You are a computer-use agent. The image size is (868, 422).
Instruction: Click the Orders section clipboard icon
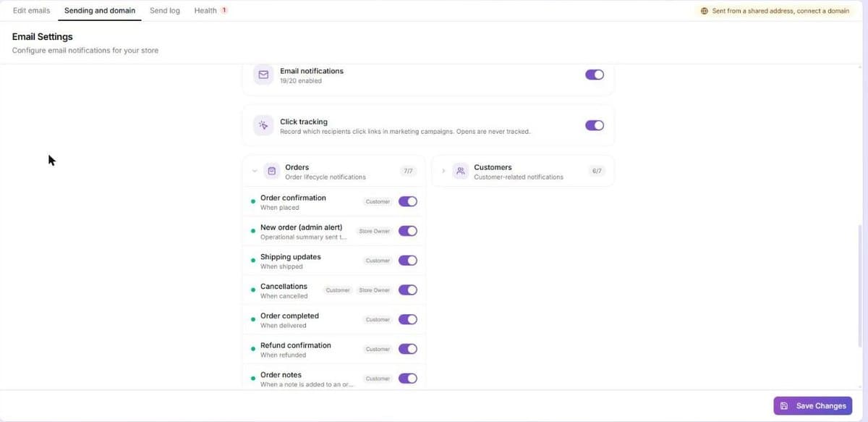click(272, 172)
